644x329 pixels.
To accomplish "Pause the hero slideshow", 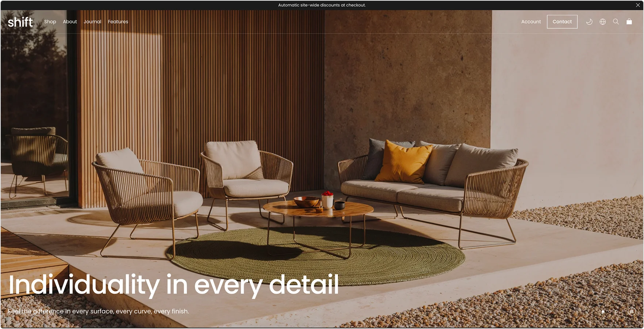I will (632, 311).
